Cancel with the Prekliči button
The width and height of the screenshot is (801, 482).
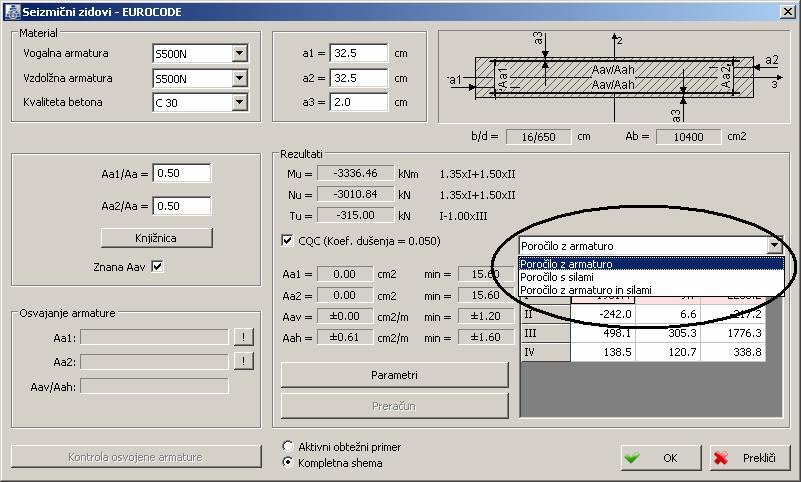[750, 457]
